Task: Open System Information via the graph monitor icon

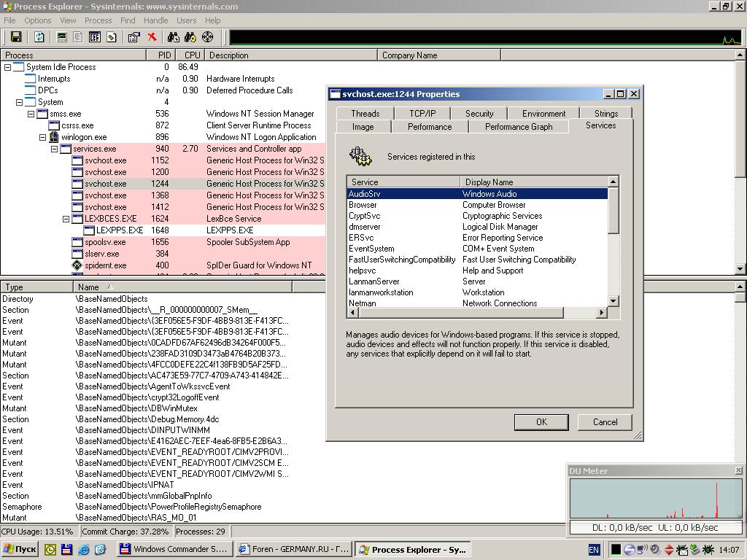Action: coord(62,37)
